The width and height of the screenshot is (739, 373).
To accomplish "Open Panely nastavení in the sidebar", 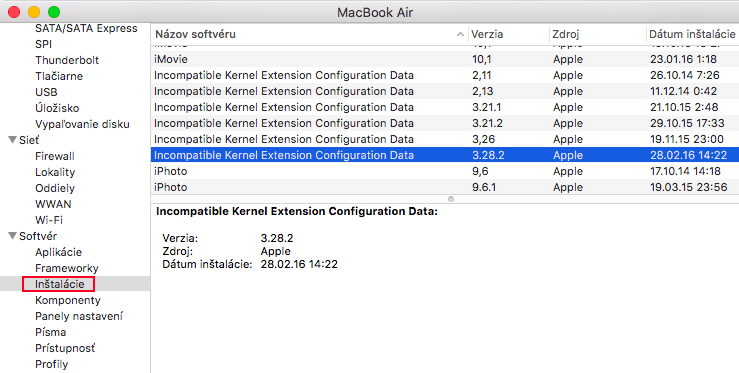I will click(79, 316).
